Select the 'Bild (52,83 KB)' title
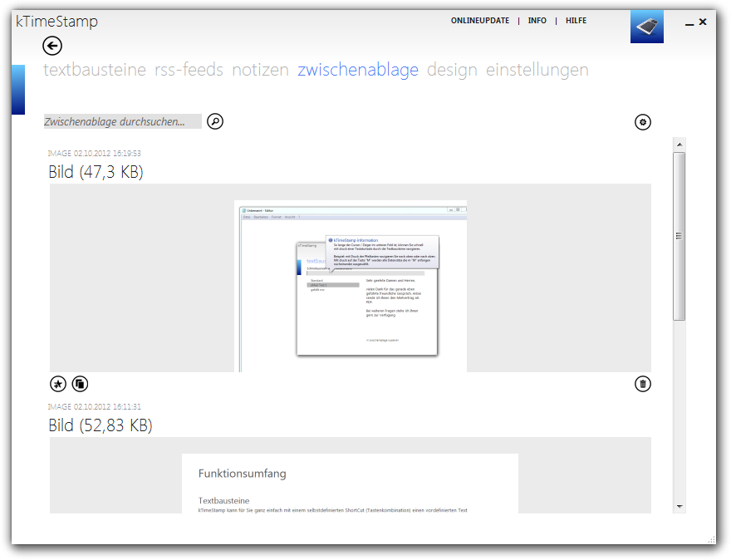Image resolution: width=731 pixels, height=560 pixels. (x=101, y=425)
